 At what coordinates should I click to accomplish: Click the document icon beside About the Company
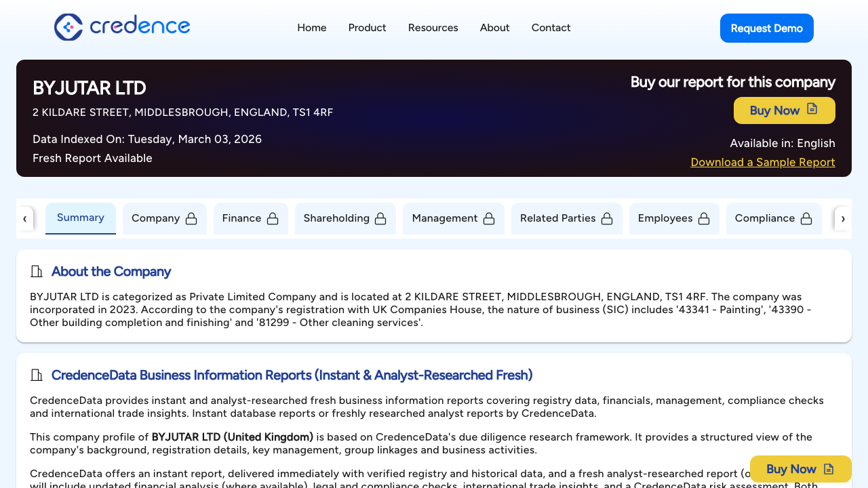coord(37,271)
